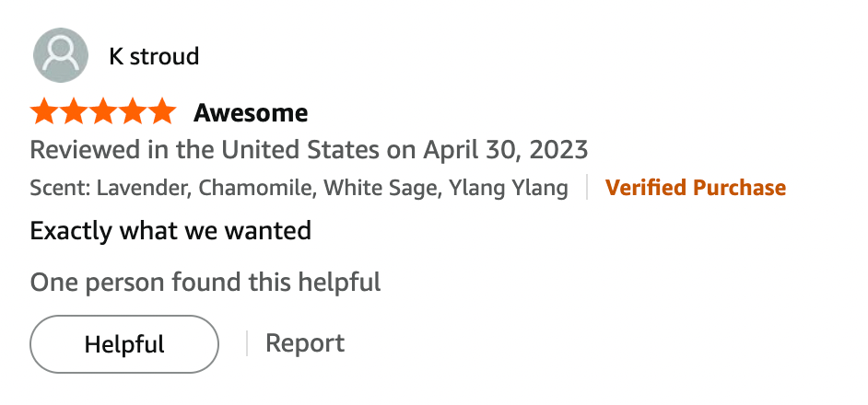Click One person found this helpful text

(205, 282)
